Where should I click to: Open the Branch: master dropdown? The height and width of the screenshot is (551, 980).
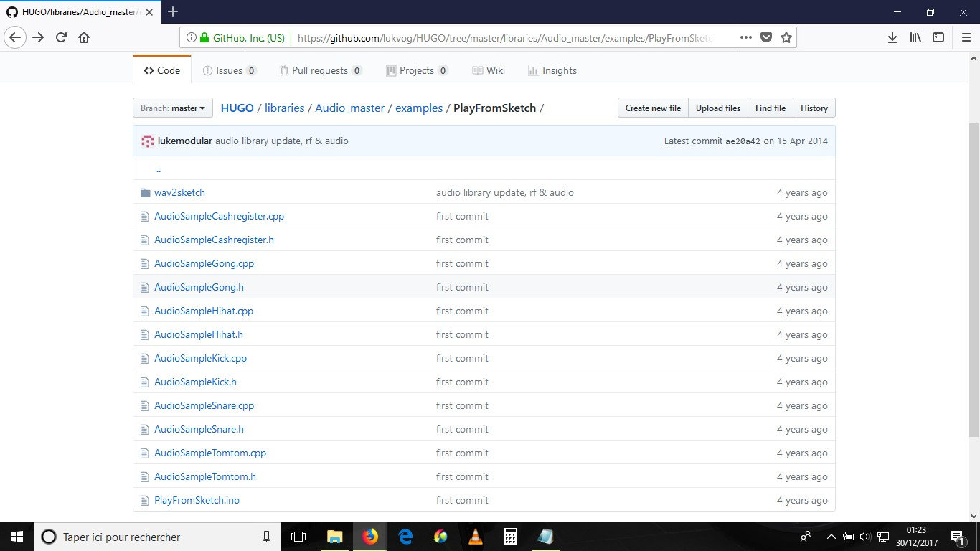point(173,108)
